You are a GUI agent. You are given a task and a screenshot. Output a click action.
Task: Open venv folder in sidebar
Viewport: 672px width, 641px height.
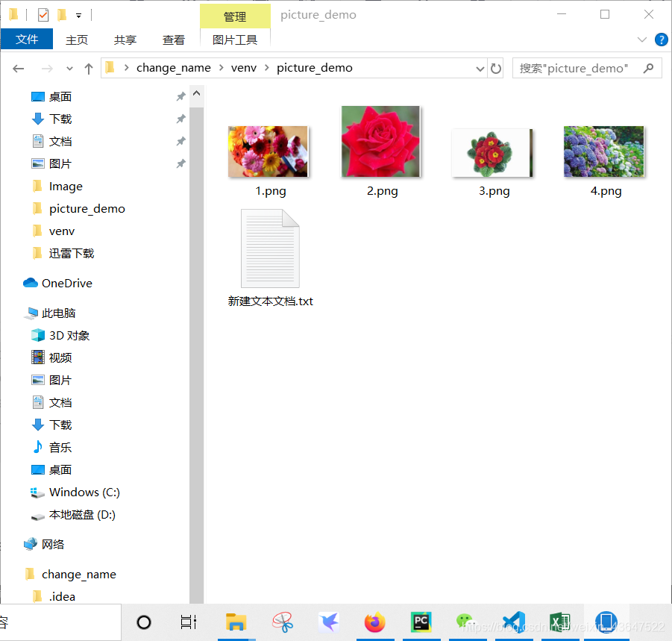pyautogui.click(x=62, y=231)
